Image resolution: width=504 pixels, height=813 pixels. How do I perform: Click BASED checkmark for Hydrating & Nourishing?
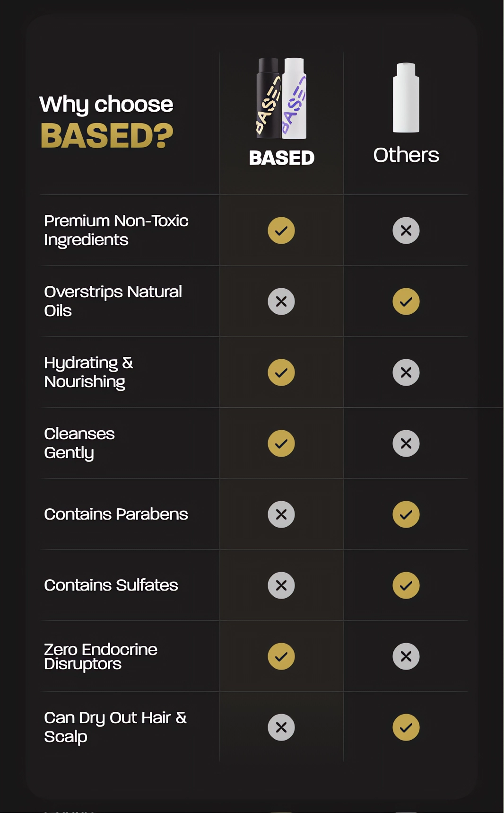click(x=281, y=372)
